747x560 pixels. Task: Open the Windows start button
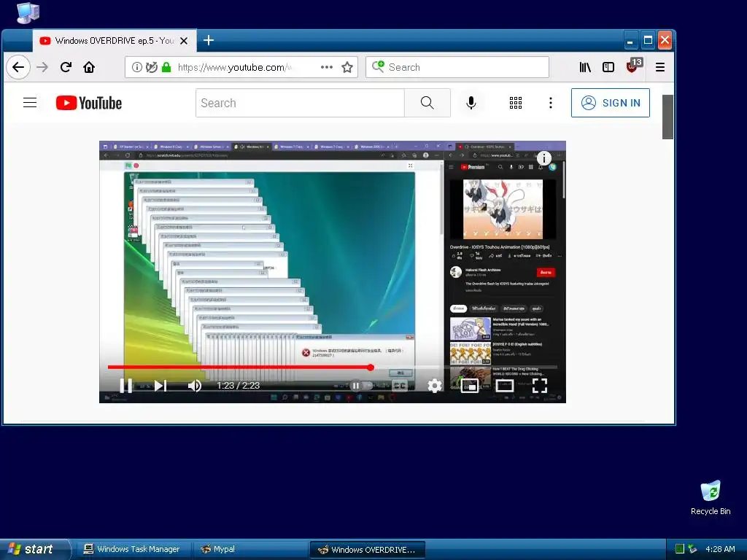click(34, 549)
